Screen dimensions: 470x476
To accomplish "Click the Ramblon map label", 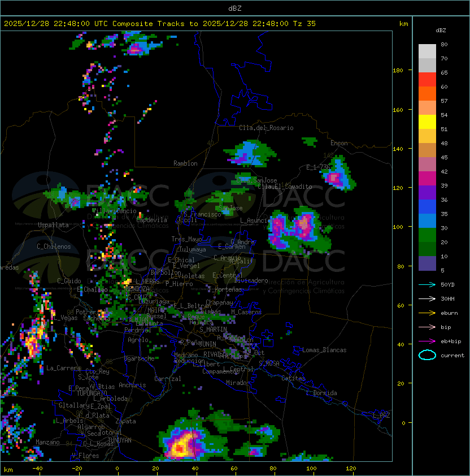I will click(185, 163).
